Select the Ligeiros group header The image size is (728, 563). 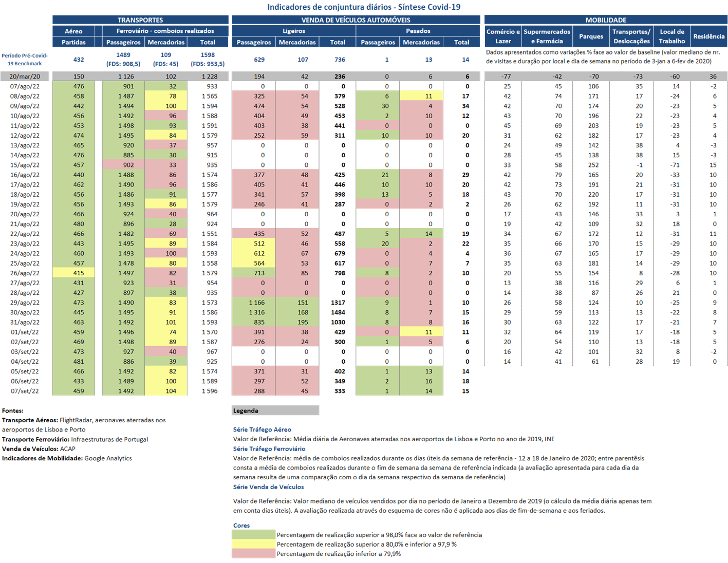pyautogui.click(x=294, y=31)
